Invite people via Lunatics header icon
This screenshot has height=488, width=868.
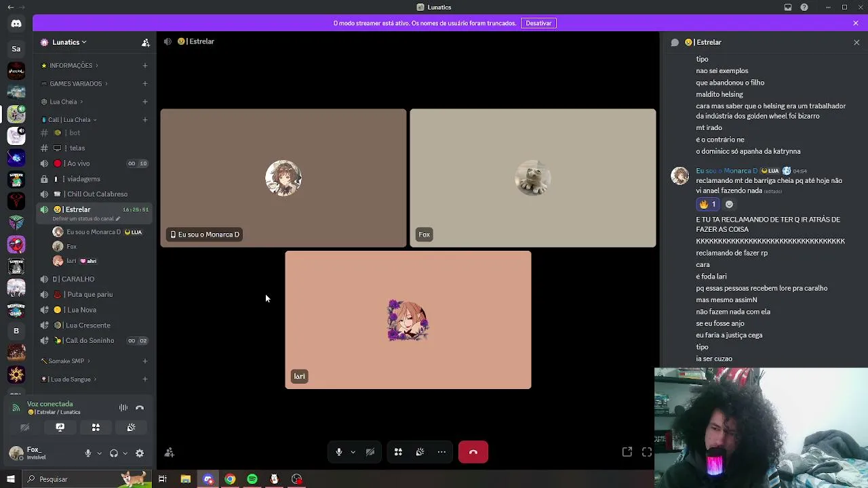pos(145,42)
